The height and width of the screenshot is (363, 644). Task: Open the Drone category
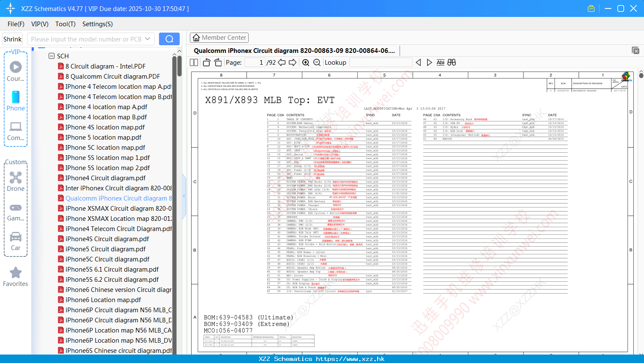pos(16,181)
